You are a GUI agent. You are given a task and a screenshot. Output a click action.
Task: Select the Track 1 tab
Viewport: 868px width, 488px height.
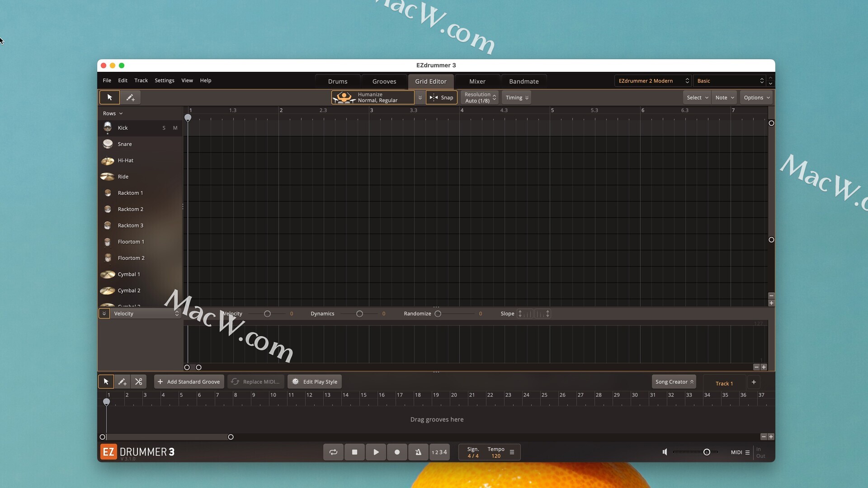pos(724,383)
